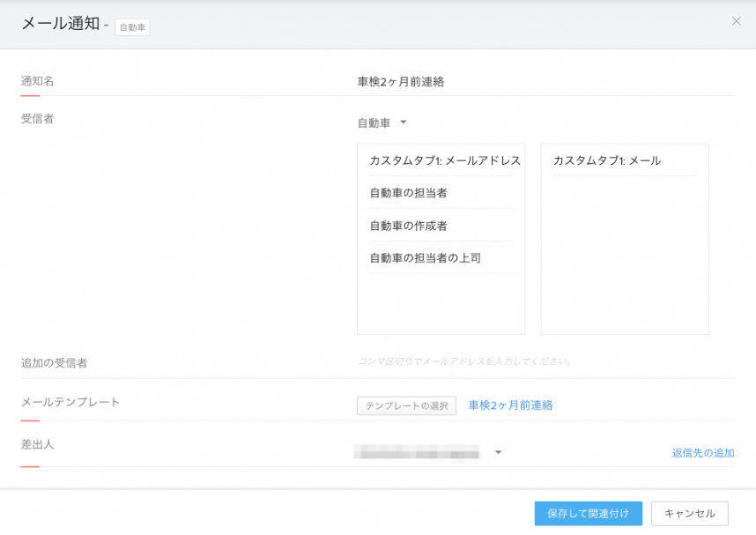Click the 自動車 module tag in header
The height and width of the screenshot is (535, 756).
point(132,27)
